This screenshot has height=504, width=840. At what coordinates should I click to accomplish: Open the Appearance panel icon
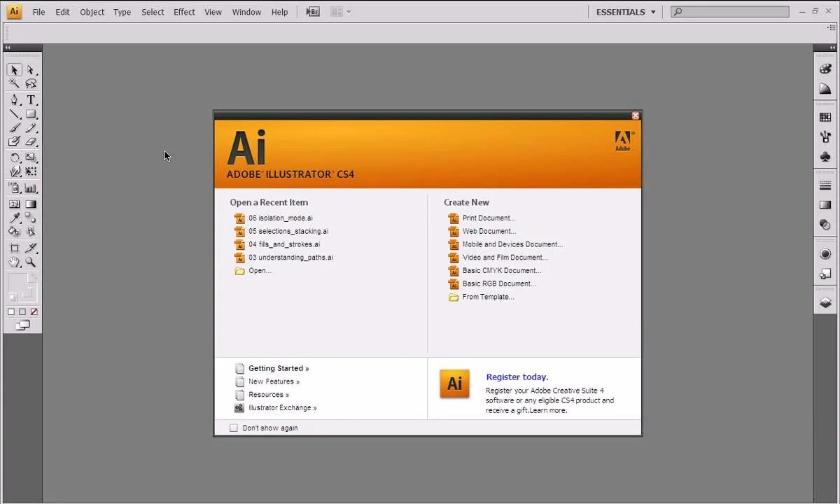[x=825, y=253]
